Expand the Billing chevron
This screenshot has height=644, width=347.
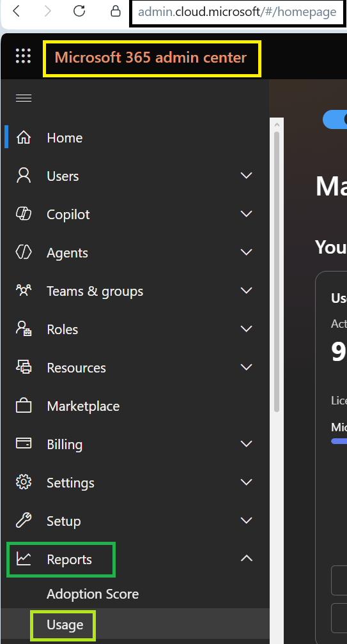[247, 444]
